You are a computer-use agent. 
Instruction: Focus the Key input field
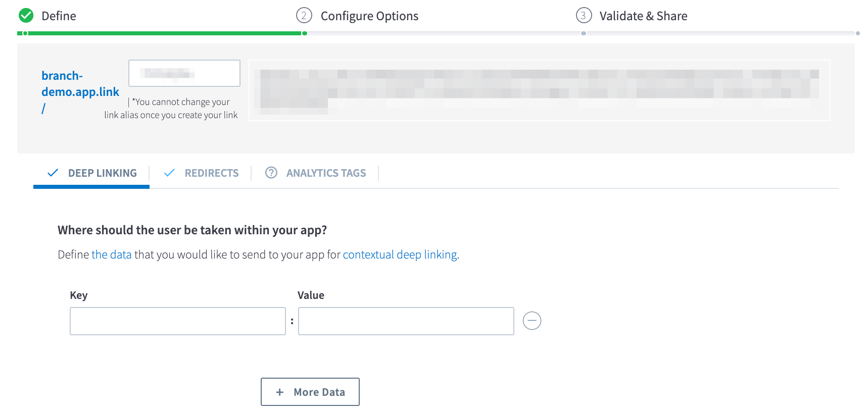click(x=177, y=321)
